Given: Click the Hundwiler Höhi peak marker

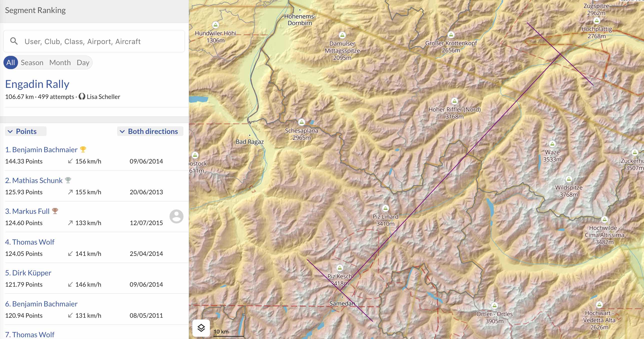Looking at the screenshot, I should click(215, 25).
